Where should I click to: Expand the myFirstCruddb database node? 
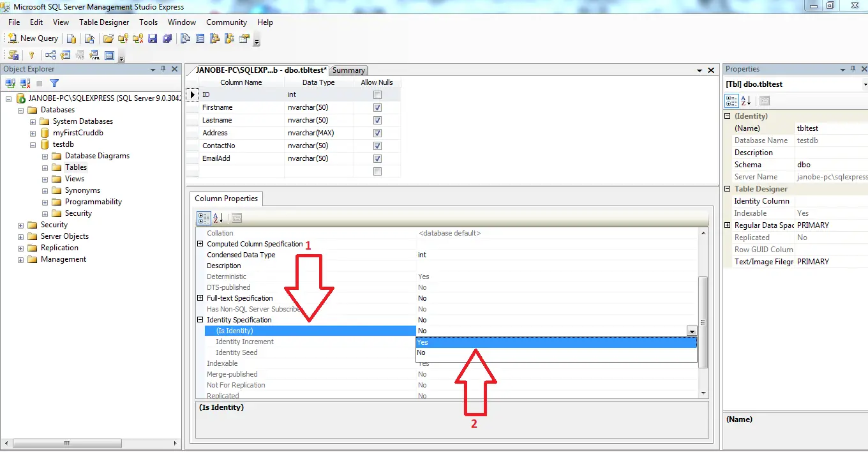[33, 133]
